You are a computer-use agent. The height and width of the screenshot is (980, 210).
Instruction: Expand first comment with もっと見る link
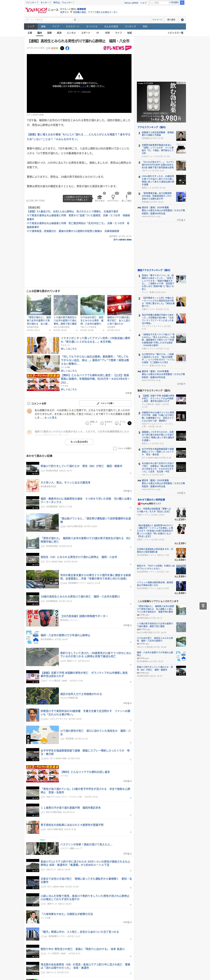tap(51, 418)
